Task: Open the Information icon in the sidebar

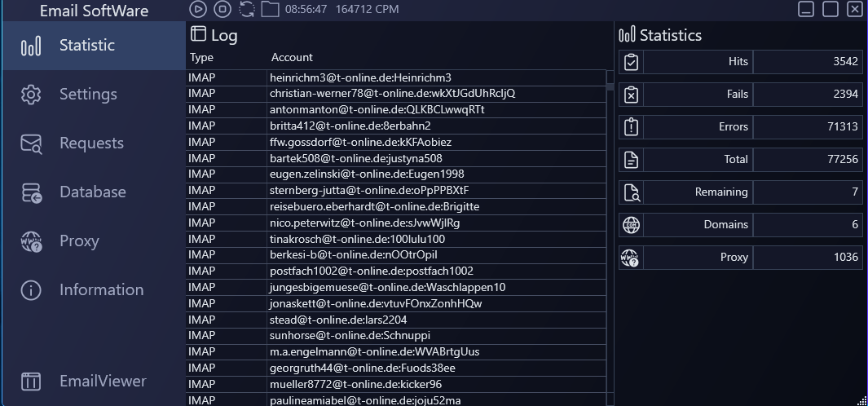Action: (31, 290)
